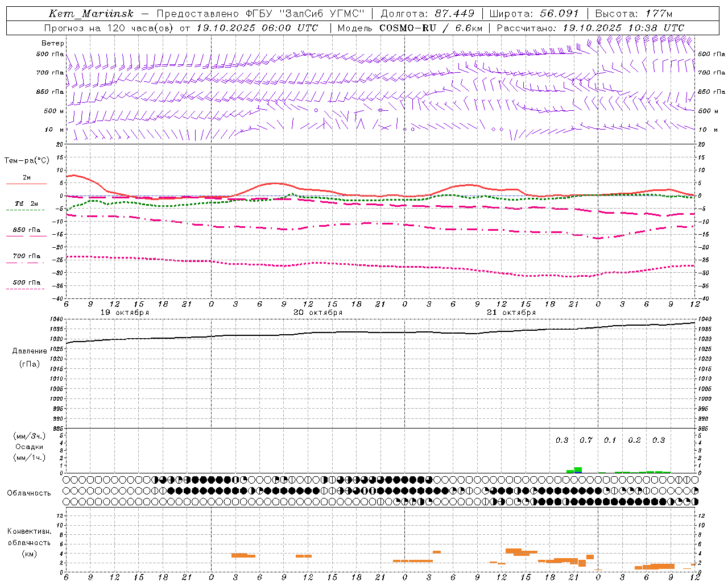Screen dimensions: 728x582
Task: Click the dotted line swatch below the 500 гПа legend
Action: click(x=25, y=289)
